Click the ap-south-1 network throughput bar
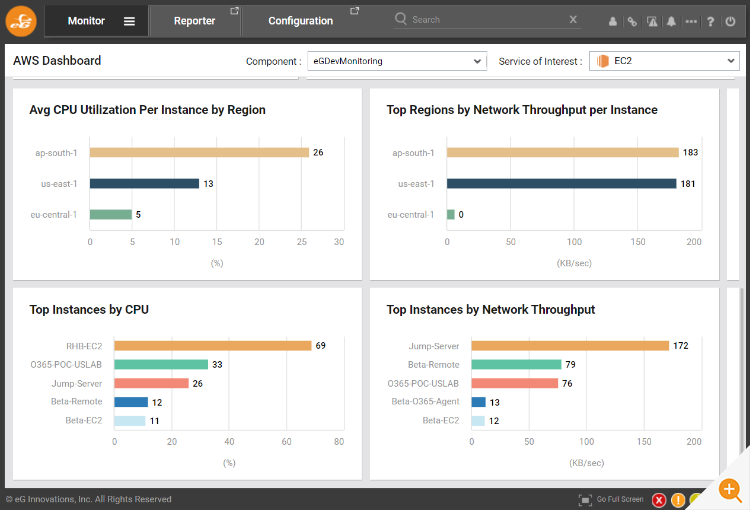 pyautogui.click(x=563, y=152)
